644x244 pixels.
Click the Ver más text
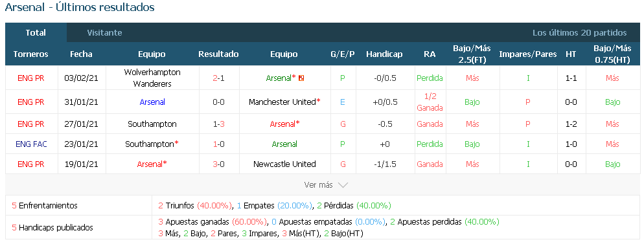318,185
